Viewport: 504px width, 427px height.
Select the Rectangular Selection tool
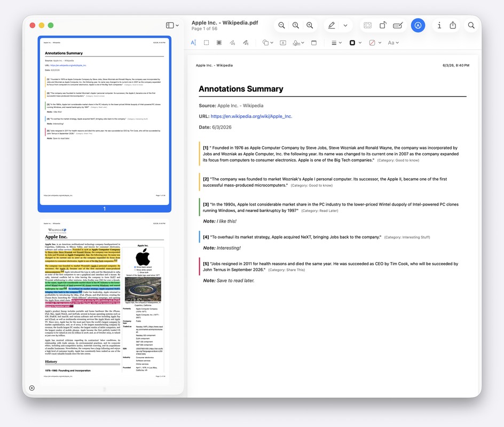[x=207, y=43]
